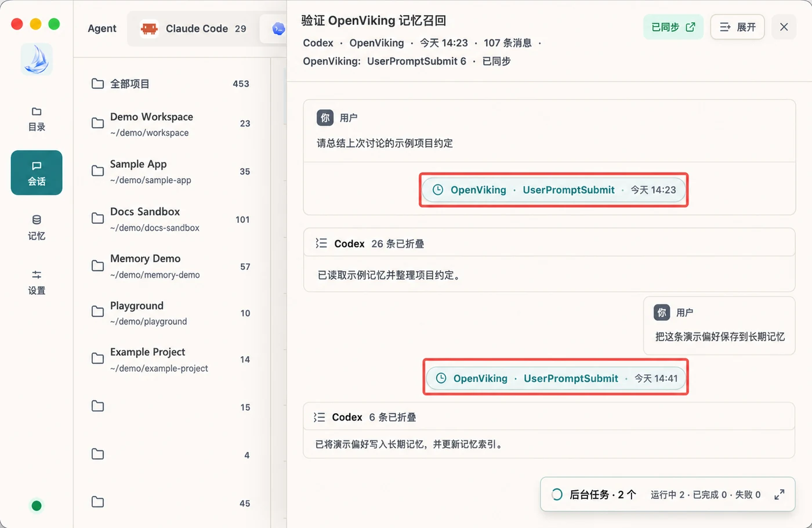Screen dimensions: 812x528
Task: Expand the Codex 26 条已折叠 messages
Action: pos(549,243)
